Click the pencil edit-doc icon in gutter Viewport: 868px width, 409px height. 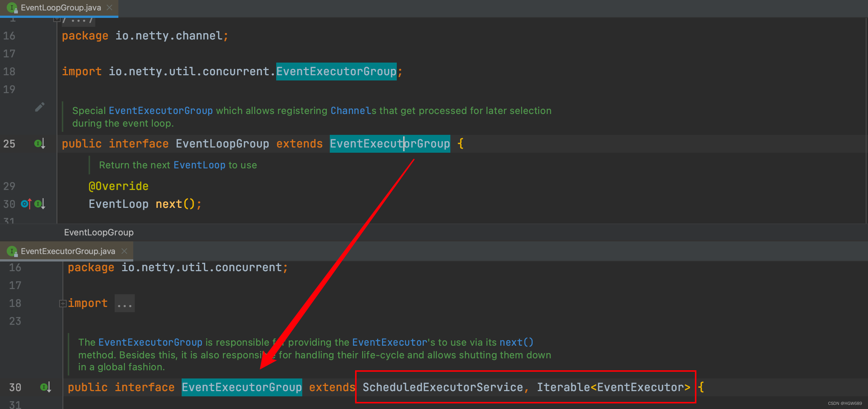pyautogui.click(x=40, y=107)
